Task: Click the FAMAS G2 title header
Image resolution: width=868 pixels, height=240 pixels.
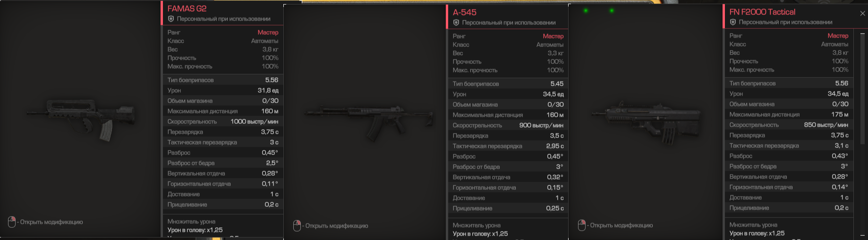Action: coord(187,8)
